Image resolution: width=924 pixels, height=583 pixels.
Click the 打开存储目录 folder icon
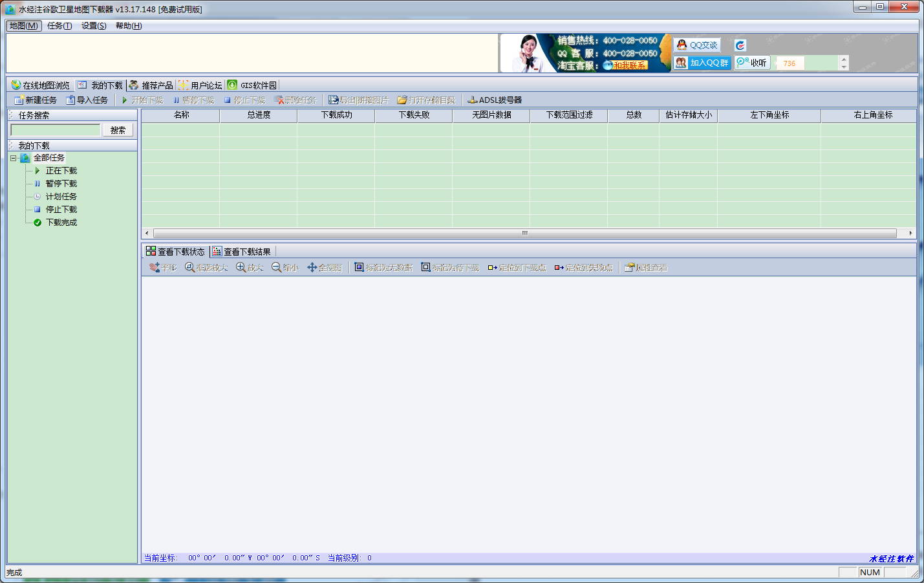click(402, 100)
